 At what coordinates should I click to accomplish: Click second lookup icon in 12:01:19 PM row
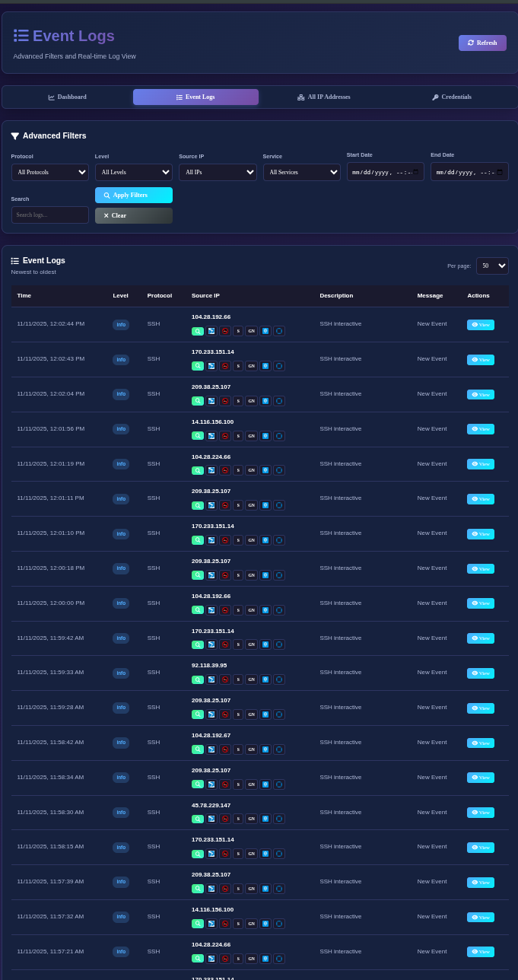pyautogui.click(x=211, y=471)
